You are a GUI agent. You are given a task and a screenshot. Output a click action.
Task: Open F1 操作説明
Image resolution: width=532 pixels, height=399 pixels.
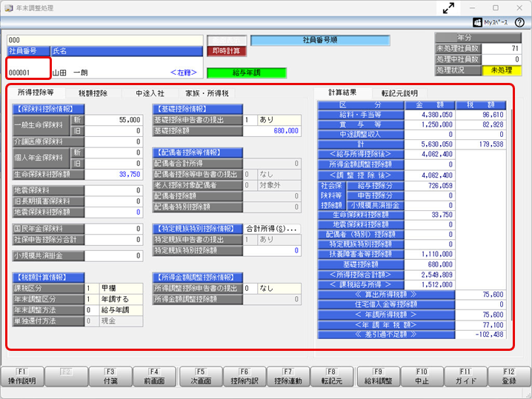pos(22,377)
